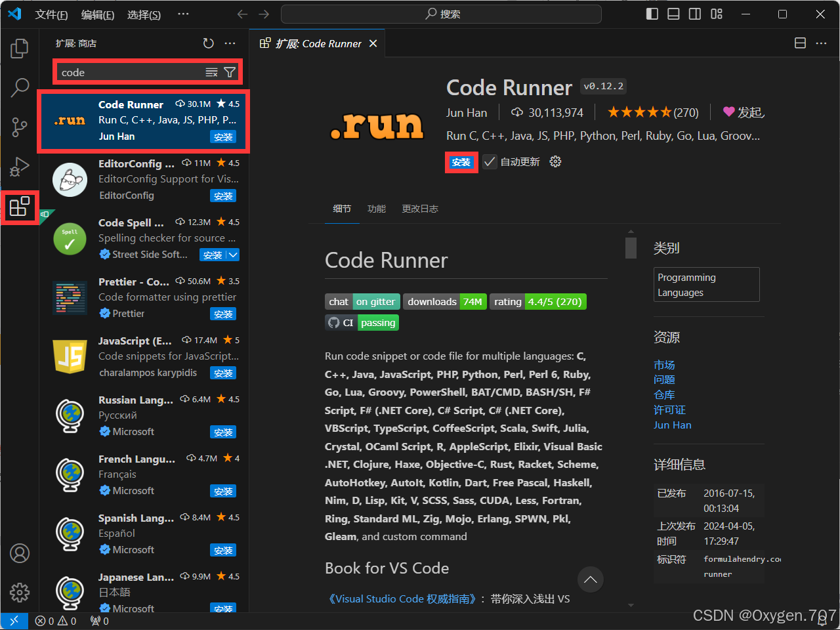Toggle bottom panel layout icon
The width and height of the screenshot is (840, 630).
click(673, 14)
